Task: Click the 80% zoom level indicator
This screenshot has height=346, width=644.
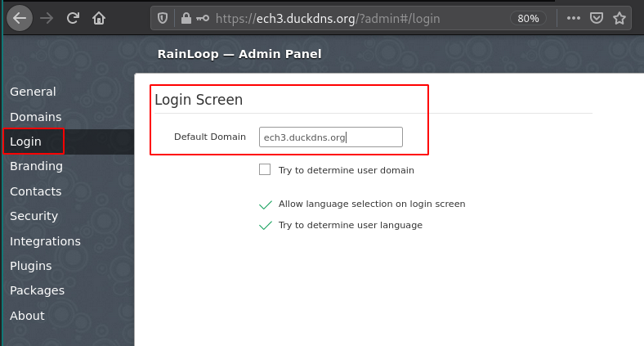Action: pyautogui.click(x=528, y=19)
